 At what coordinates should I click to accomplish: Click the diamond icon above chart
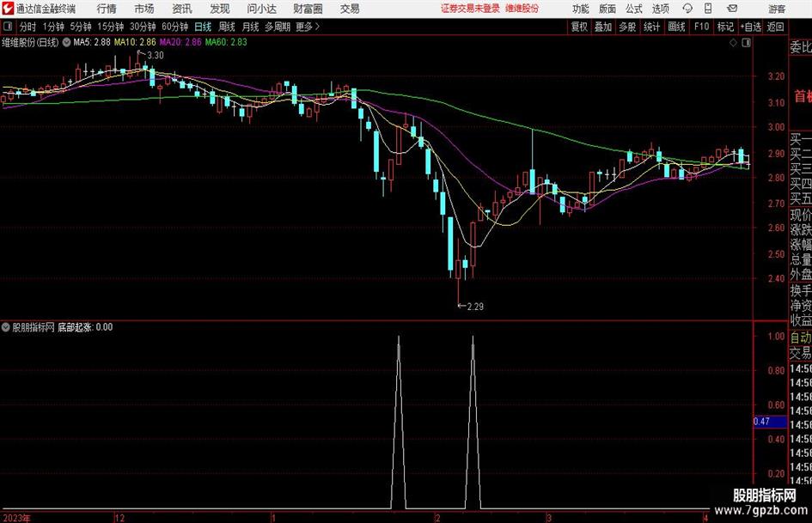pyautogui.click(x=733, y=43)
